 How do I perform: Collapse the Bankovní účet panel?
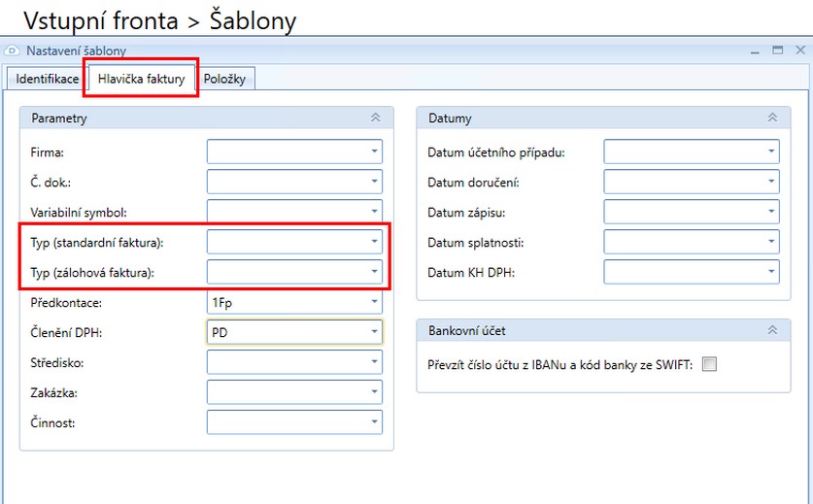(x=772, y=331)
